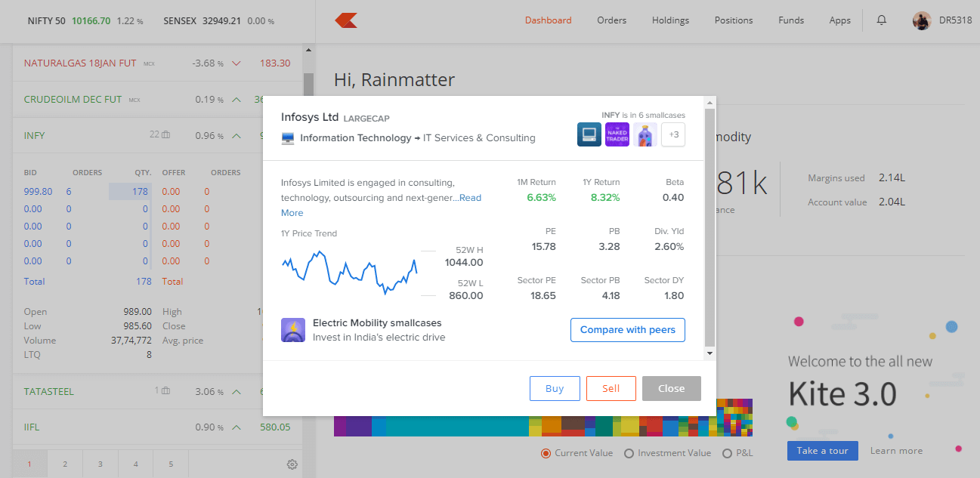Go to the Dashboard tab
The width and height of the screenshot is (980, 478).
pyautogui.click(x=548, y=20)
